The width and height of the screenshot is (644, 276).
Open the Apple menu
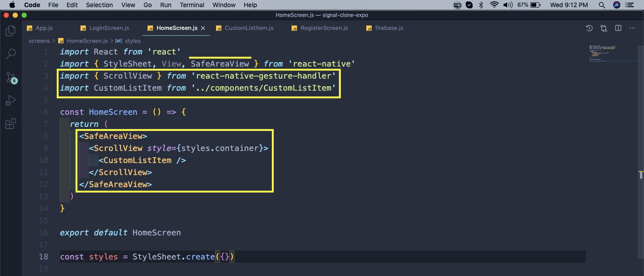click(12, 5)
